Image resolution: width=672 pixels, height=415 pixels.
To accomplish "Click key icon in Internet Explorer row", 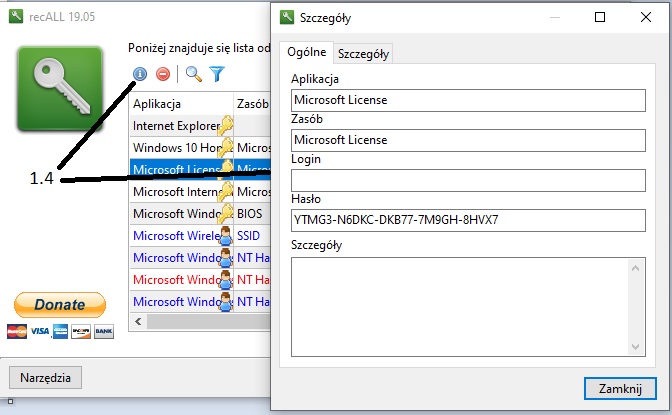I will [226, 126].
